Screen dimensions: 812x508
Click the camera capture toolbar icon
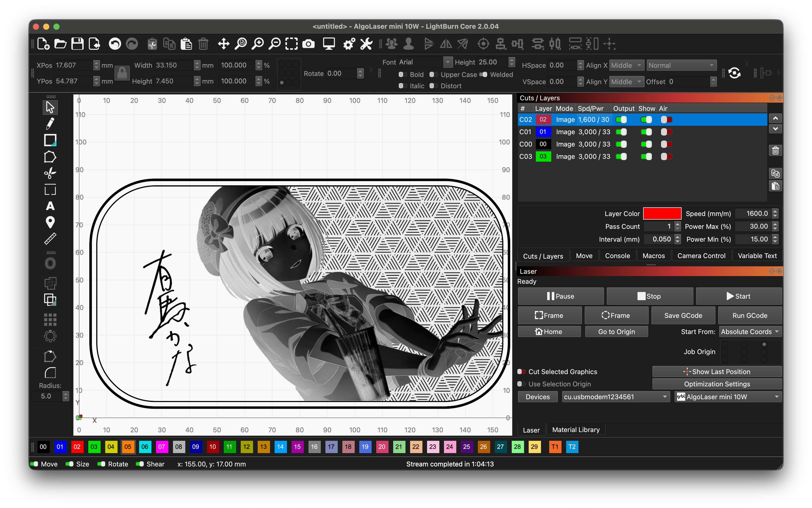(308, 44)
